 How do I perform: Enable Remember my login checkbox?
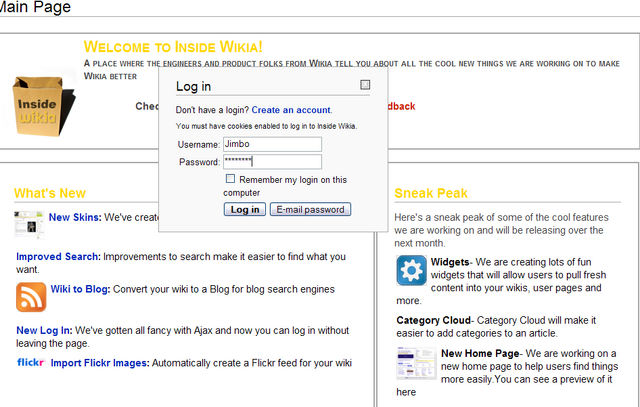[x=231, y=178]
